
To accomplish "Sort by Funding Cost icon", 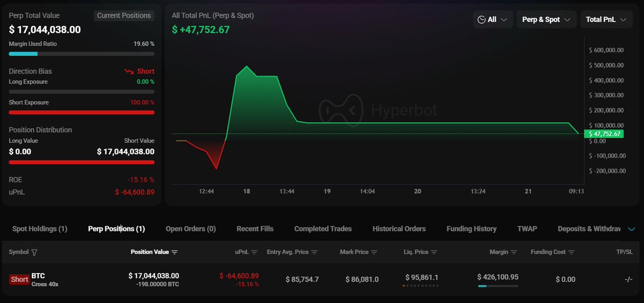I will 571,252.
